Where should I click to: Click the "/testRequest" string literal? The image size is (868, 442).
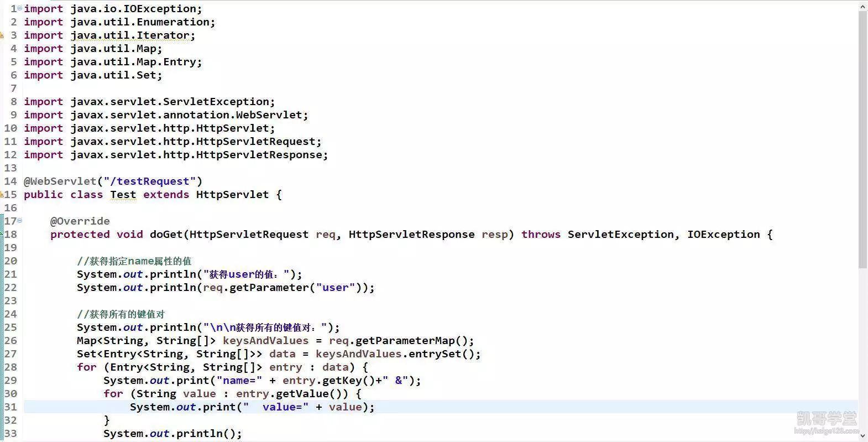[150, 181]
